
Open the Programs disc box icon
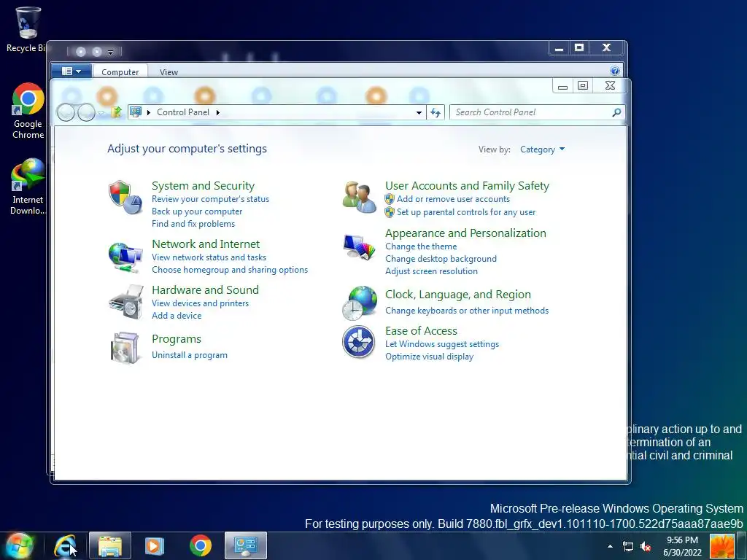125,348
